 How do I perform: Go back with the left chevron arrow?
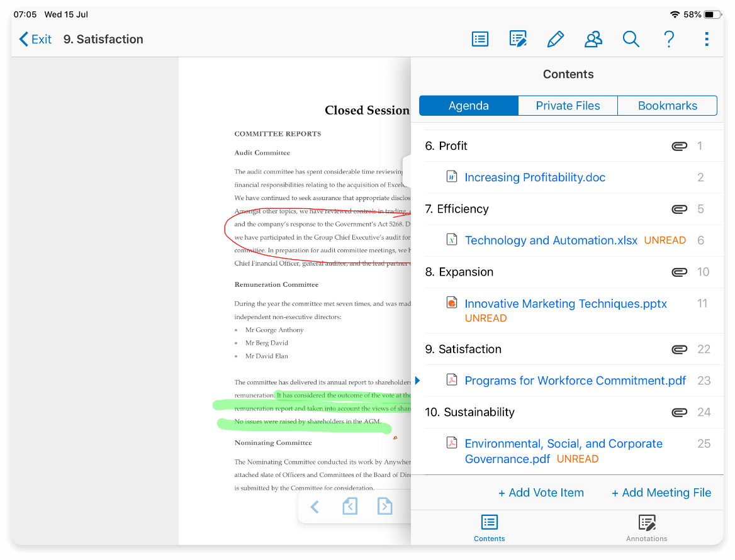pyautogui.click(x=315, y=507)
